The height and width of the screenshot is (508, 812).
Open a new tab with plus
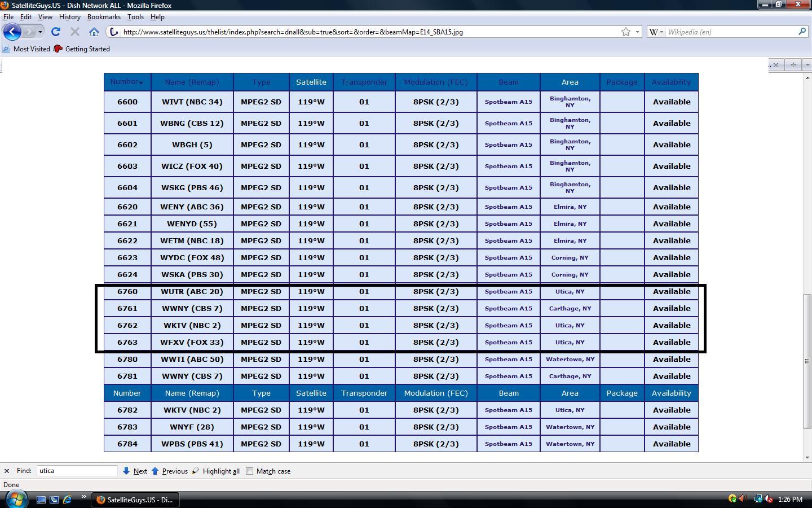(x=793, y=65)
